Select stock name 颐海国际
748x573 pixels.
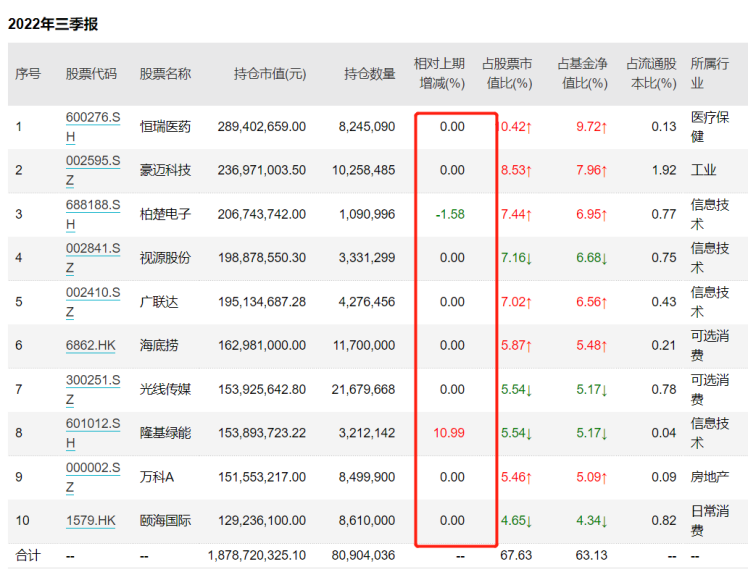pyautogui.click(x=165, y=521)
